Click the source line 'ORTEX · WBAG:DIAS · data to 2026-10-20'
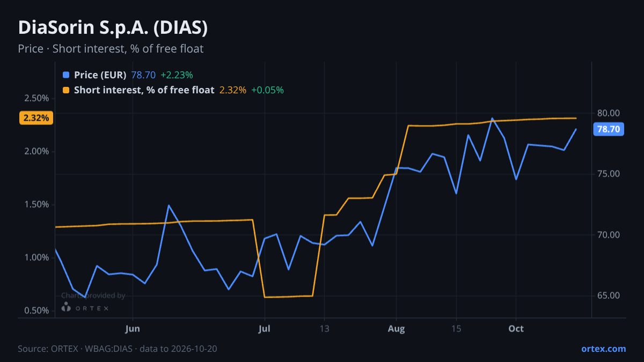The height and width of the screenshot is (362, 644). pos(118,349)
